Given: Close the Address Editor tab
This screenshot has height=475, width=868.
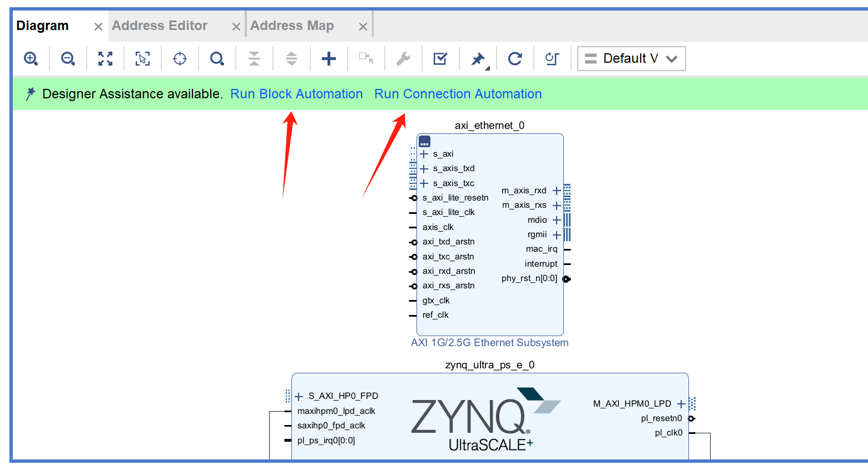Looking at the screenshot, I should coord(236,27).
